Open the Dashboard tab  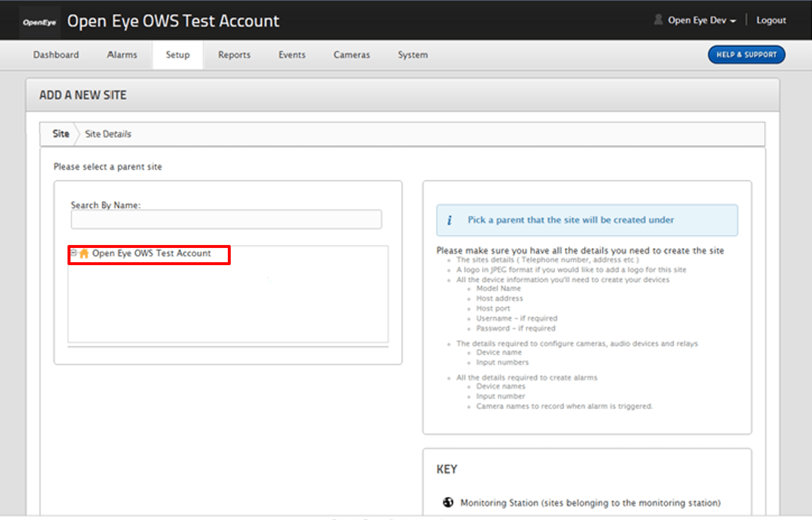[56, 55]
